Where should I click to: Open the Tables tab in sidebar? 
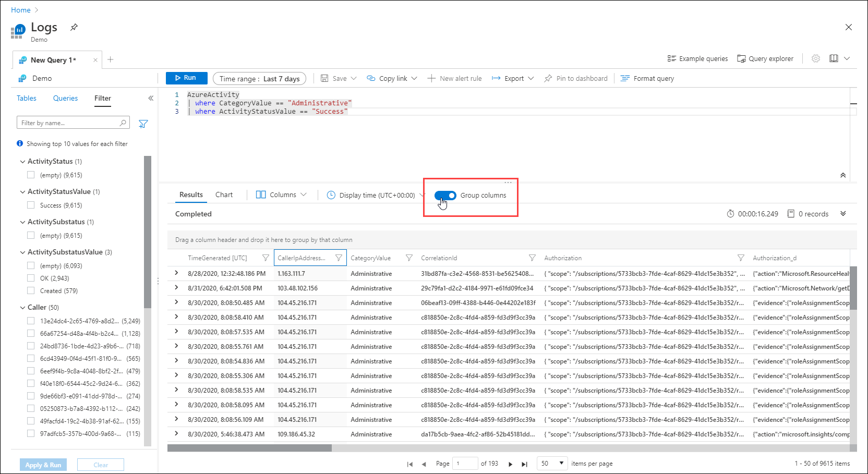coord(27,98)
